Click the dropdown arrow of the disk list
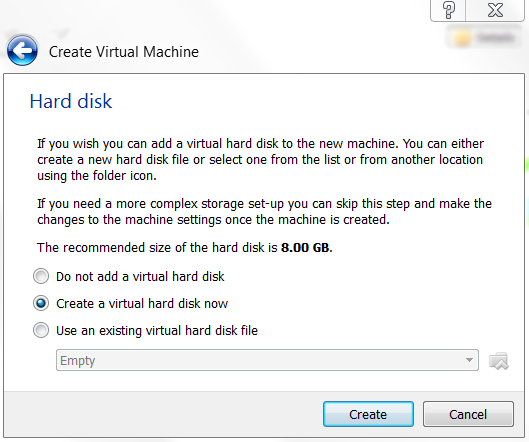The image size is (529, 442). click(x=469, y=360)
